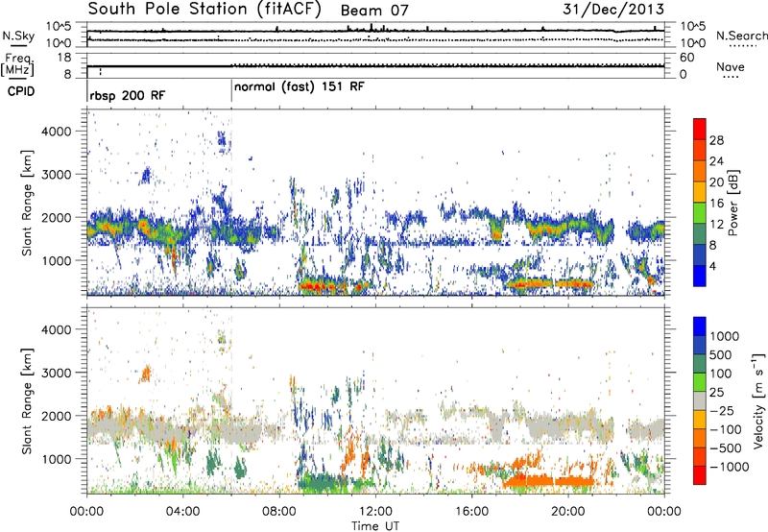The image size is (768, 532).
Task: Click the '25' velocity colorbar value
Action: 716,393
